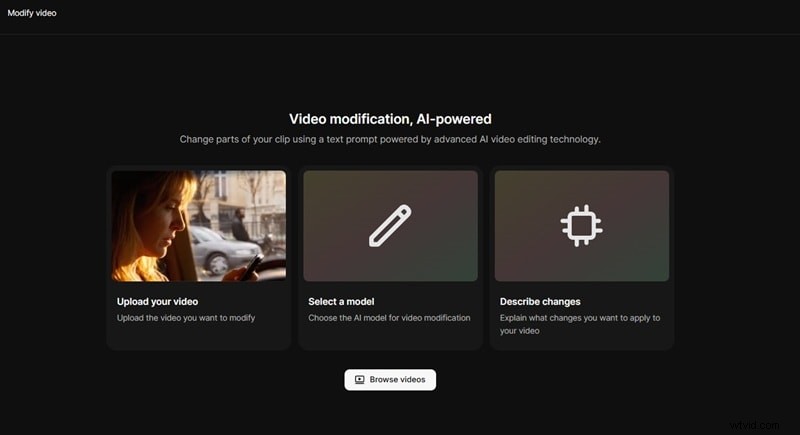Open the woman-in-car video thumbnail
This screenshot has height=435, width=800.
(x=198, y=225)
